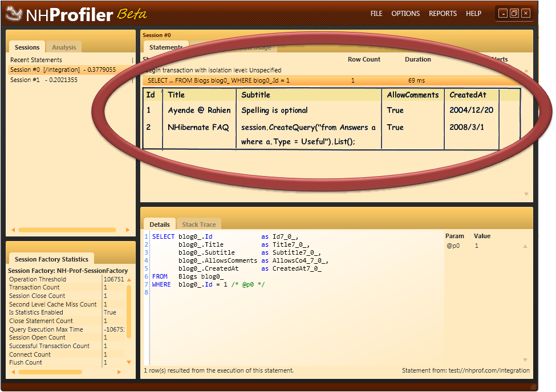
Task: Click the FROM Blogs blog0_ line
Action: 188,276
